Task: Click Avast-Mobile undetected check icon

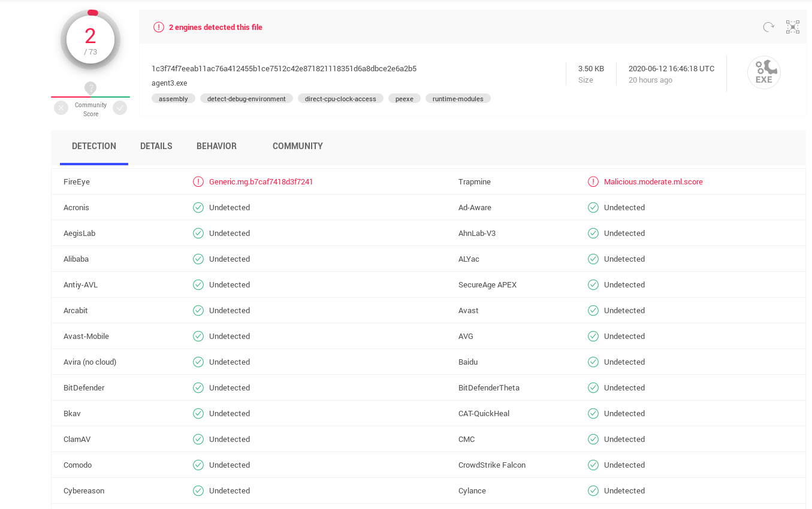Action: pyautogui.click(x=198, y=336)
